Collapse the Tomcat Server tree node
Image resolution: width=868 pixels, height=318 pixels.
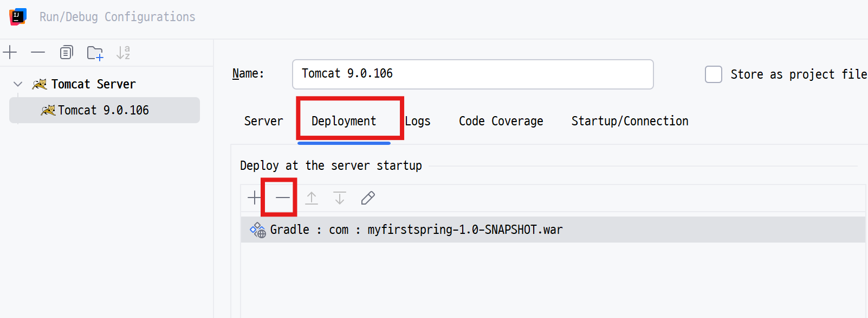18,84
